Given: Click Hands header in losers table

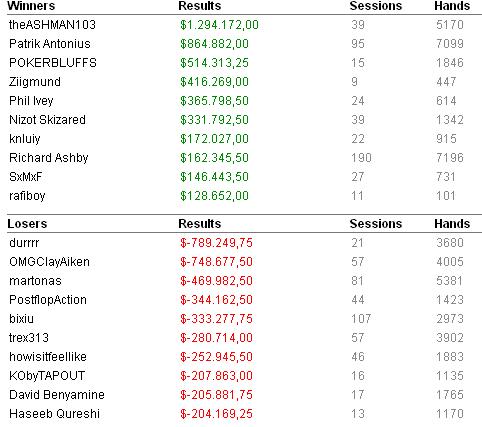Looking at the screenshot, I should coord(452,224).
